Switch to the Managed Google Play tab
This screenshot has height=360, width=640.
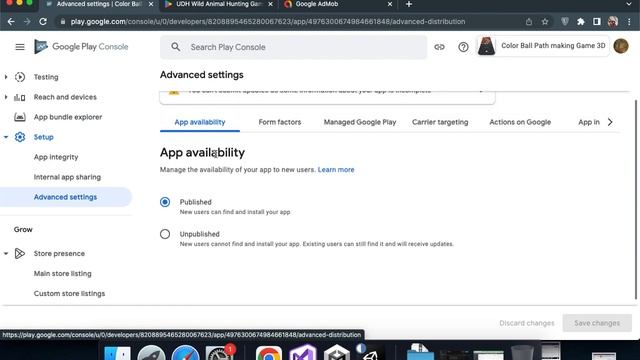click(x=360, y=122)
